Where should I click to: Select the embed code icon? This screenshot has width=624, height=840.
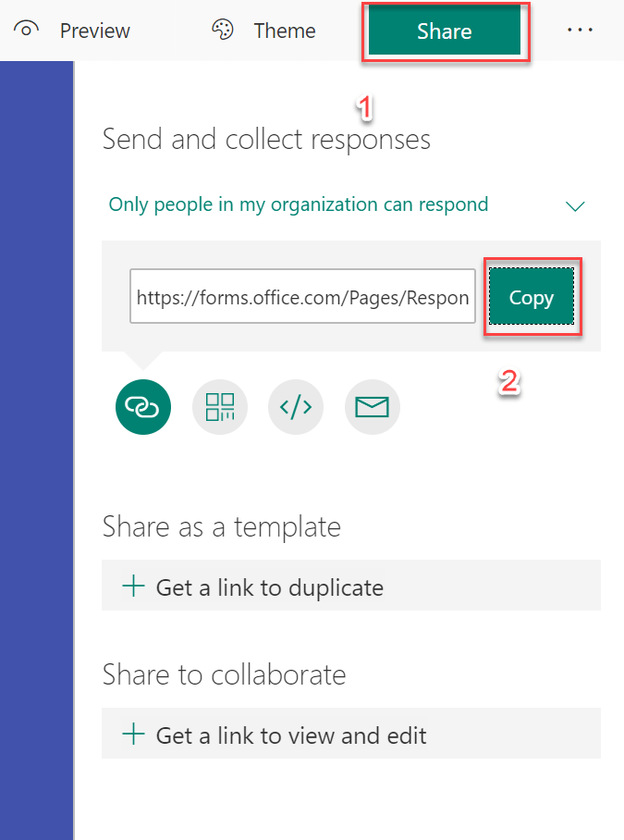[x=296, y=406]
